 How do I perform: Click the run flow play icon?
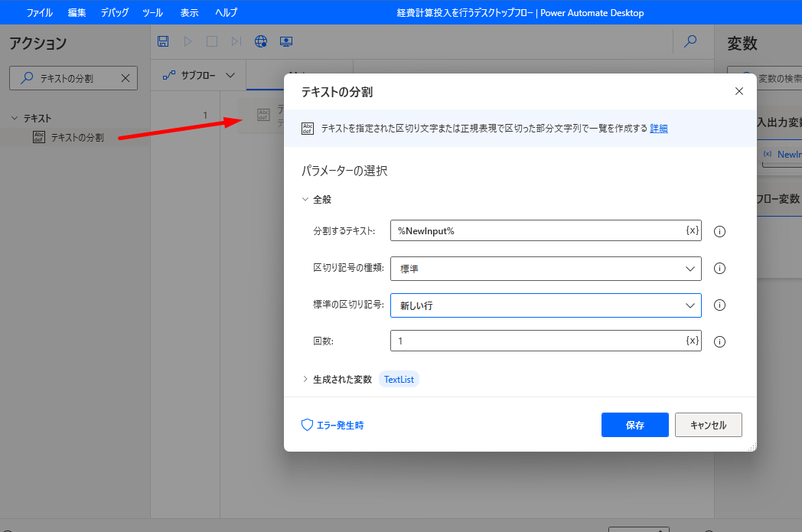point(187,41)
